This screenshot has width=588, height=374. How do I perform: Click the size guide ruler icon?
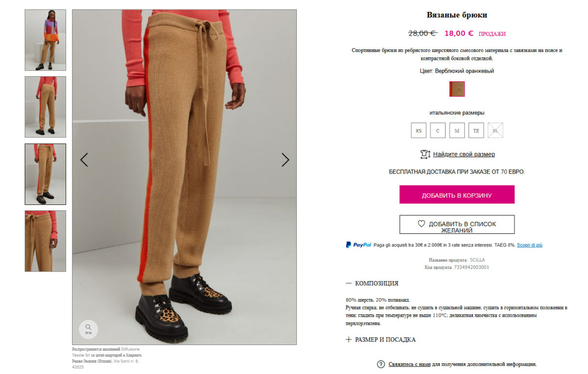click(x=425, y=154)
